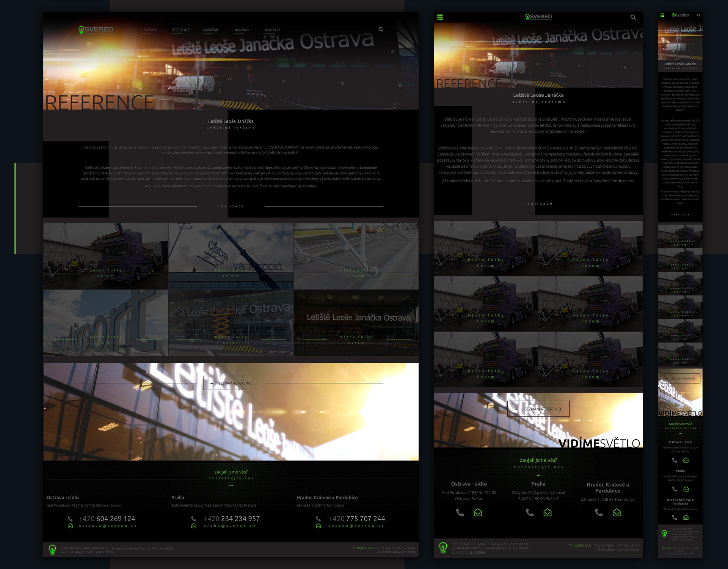Click 'Zámecká 1, 538 43 Třemošnice' in desktop footer
This screenshot has width=728, height=569.
pos(320,505)
